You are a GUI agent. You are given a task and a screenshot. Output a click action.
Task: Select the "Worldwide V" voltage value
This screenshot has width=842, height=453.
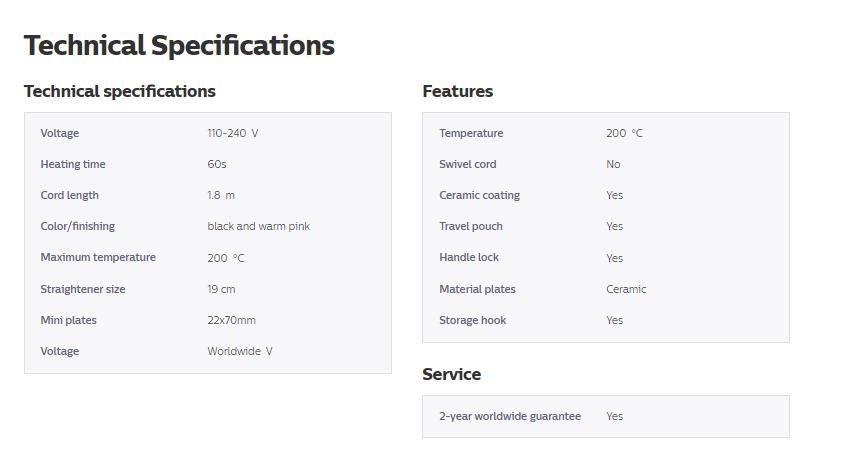click(x=240, y=351)
